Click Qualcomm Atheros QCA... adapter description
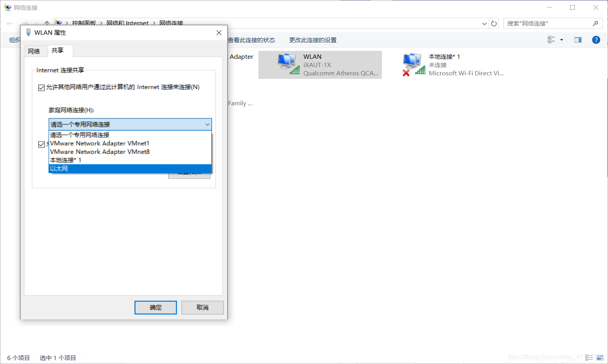The height and width of the screenshot is (364, 608). pyautogui.click(x=341, y=73)
